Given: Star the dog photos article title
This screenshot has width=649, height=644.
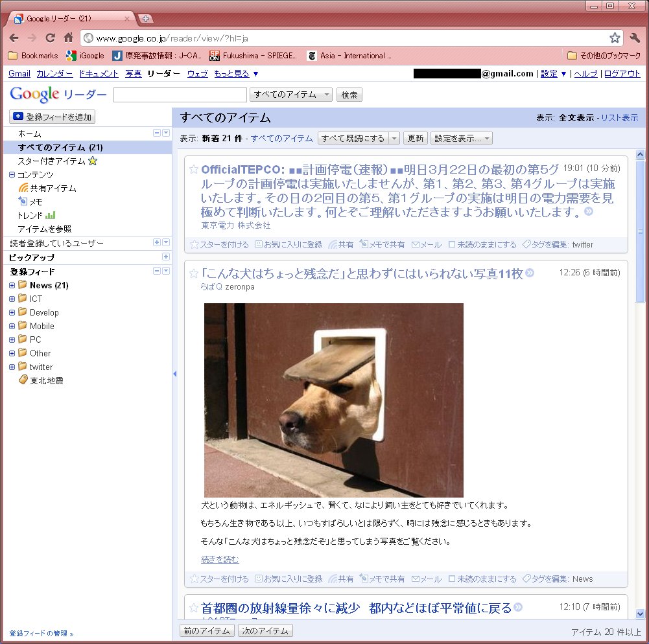Looking at the screenshot, I should tap(193, 273).
